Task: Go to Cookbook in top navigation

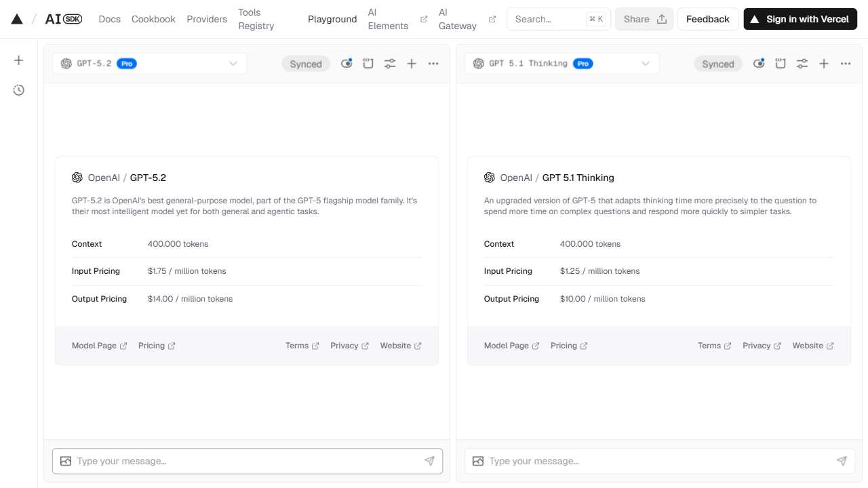Action: click(153, 19)
